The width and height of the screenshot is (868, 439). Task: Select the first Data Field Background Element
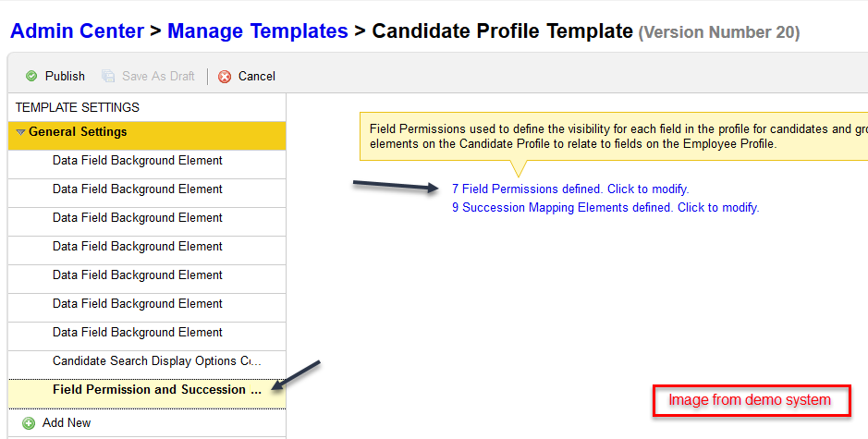pos(147,161)
